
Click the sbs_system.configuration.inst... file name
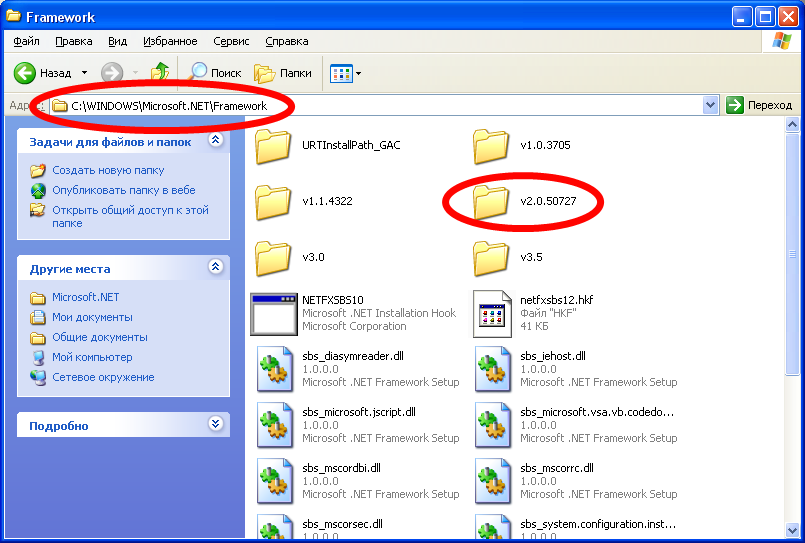(598, 524)
